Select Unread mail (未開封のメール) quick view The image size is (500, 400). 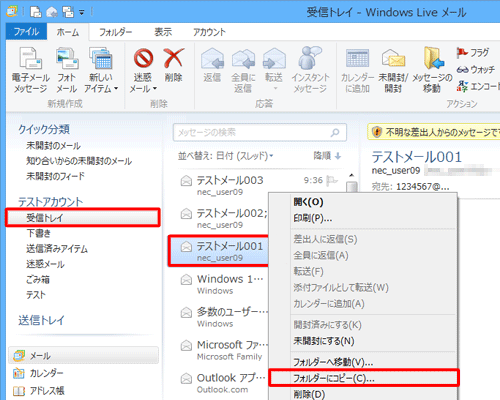(x=53, y=146)
